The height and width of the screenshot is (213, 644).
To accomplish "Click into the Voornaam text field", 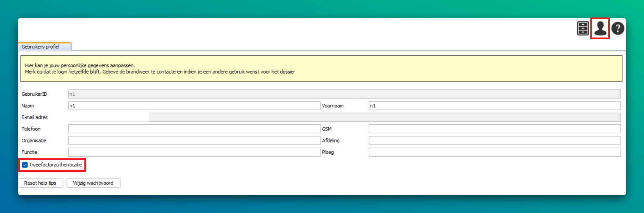I will (495, 106).
